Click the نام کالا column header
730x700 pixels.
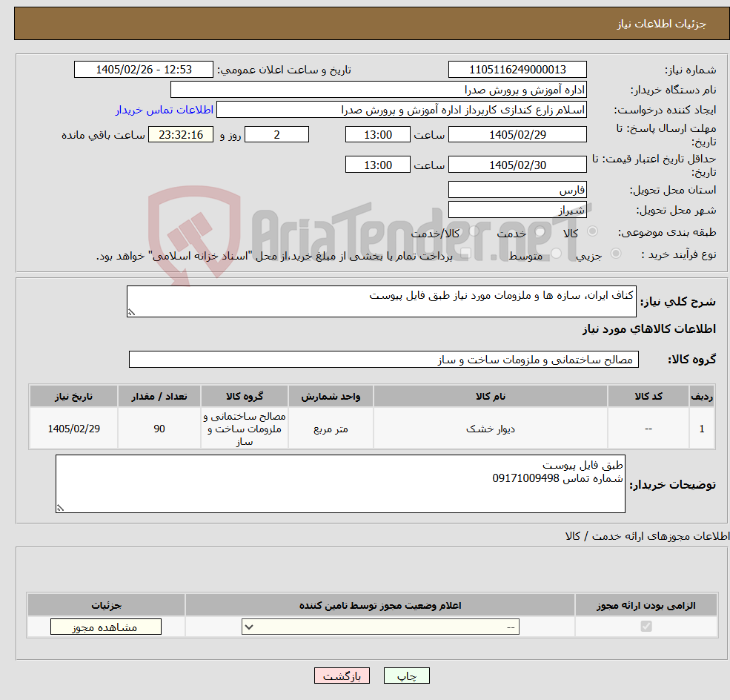pyautogui.click(x=490, y=396)
